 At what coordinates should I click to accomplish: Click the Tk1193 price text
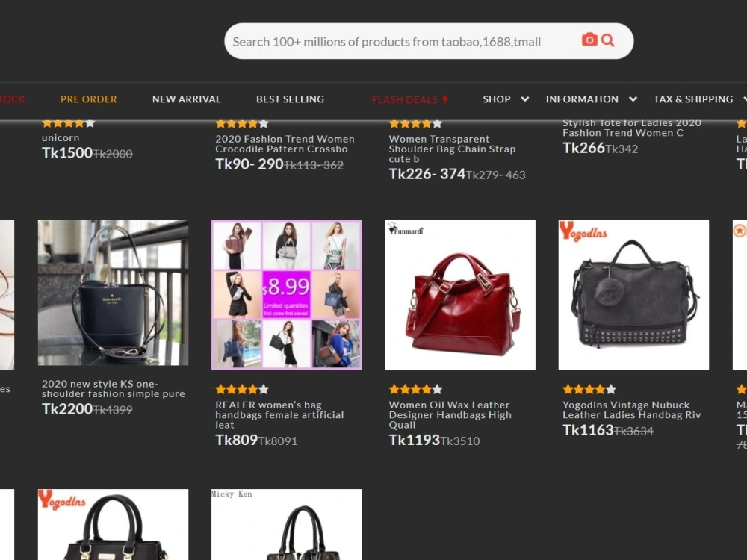(414, 440)
